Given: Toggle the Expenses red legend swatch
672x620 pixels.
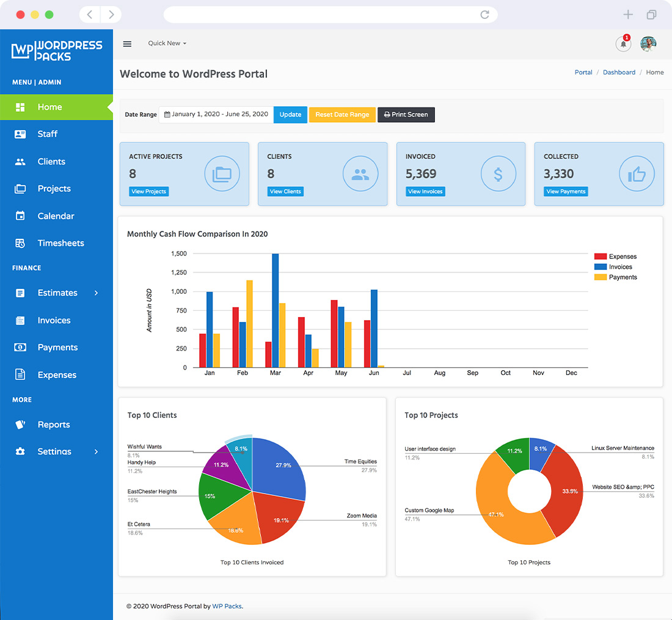Looking at the screenshot, I should (x=600, y=257).
